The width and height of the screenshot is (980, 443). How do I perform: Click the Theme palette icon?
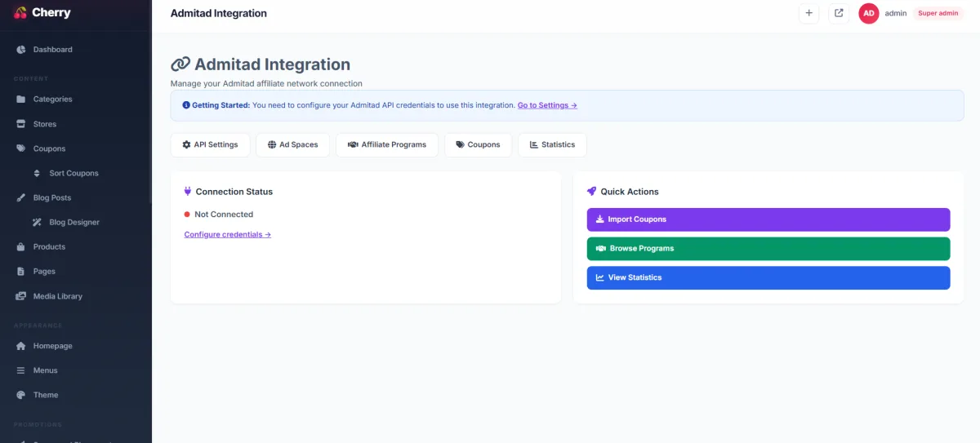21,395
